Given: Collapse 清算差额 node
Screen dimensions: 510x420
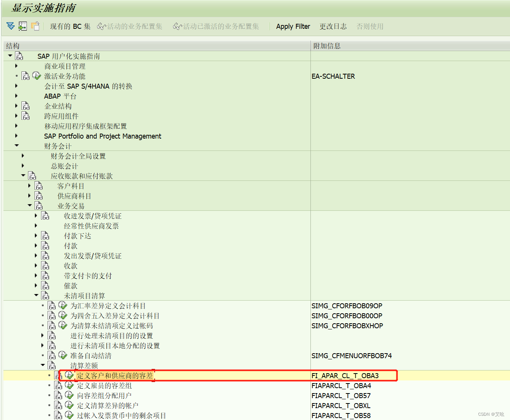Looking at the screenshot, I should coord(43,365).
